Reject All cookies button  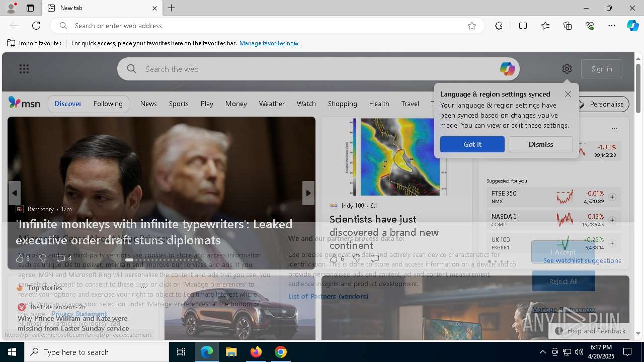[x=563, y=281]
